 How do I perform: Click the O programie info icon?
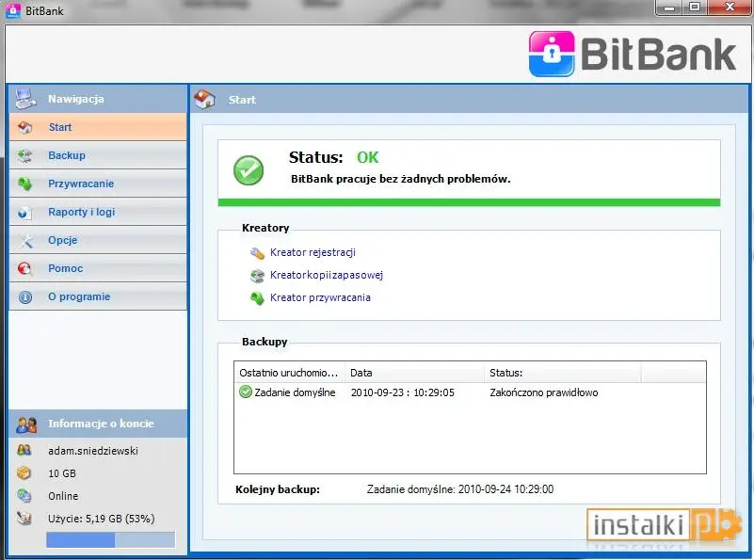[x=25, y=297]
